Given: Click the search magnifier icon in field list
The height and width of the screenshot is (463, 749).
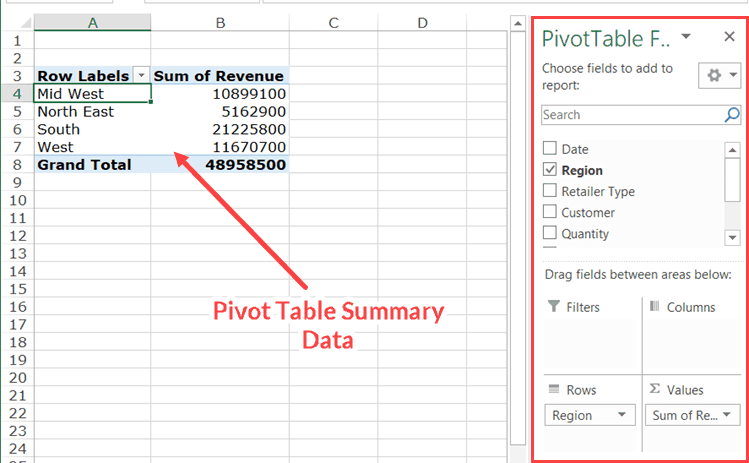Looking at the screenshot, I should tap(732, 115).
